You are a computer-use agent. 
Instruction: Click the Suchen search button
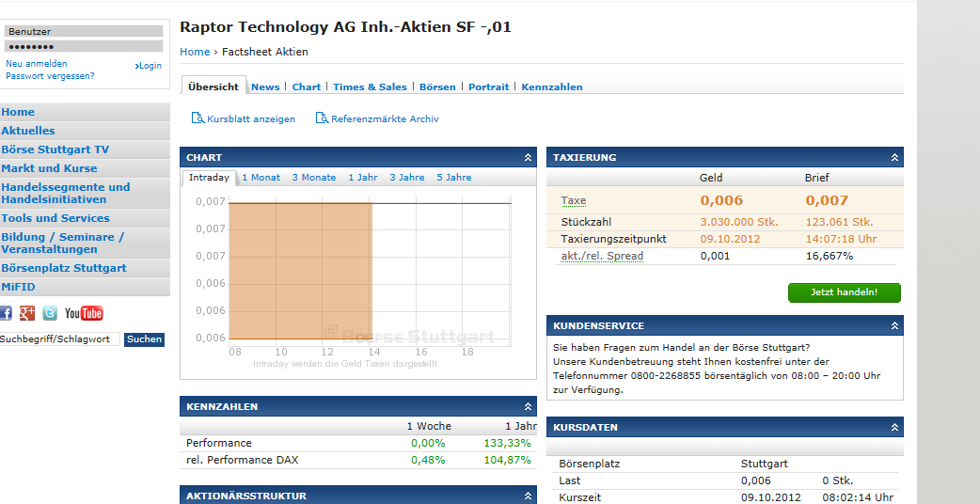tap(145, 339)
